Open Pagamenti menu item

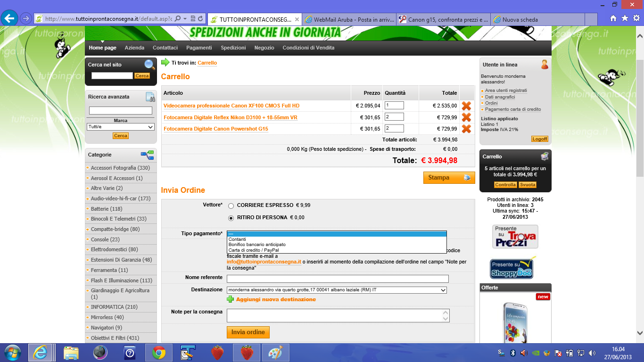199,48
